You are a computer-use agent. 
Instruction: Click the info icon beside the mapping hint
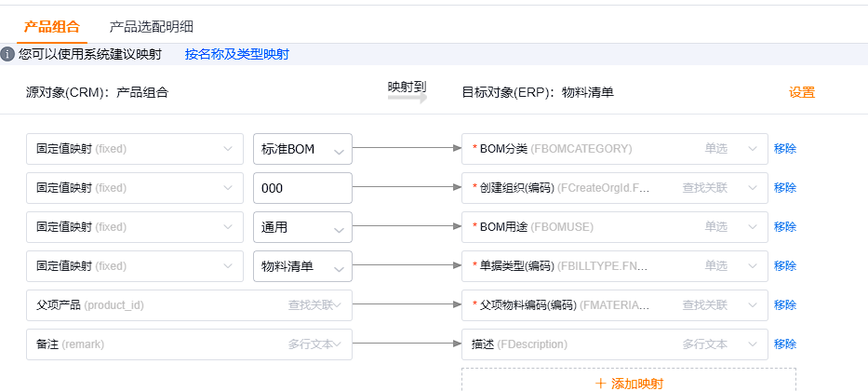coord(7,54)
